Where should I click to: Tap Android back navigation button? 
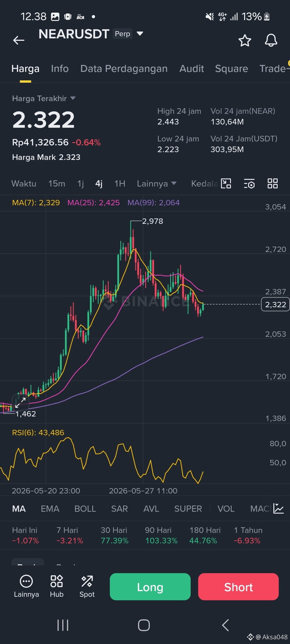tap(225, 625)
